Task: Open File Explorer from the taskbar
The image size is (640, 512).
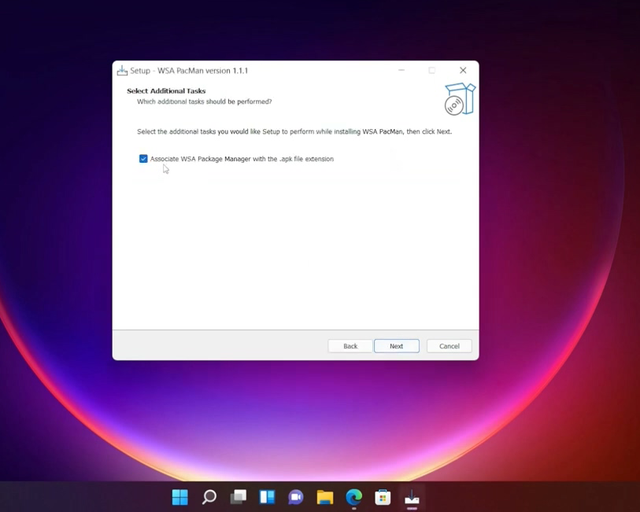Action: [x=325, y=497]
